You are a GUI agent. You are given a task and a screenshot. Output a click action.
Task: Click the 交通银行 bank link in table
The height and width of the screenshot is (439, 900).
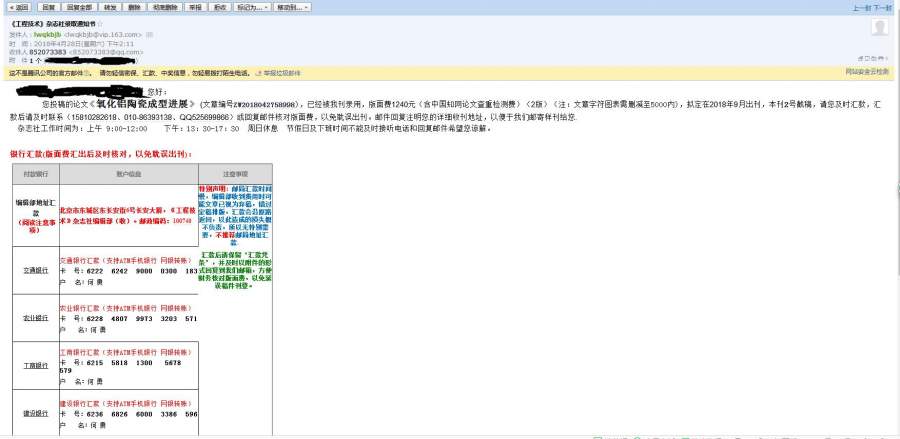point(35,271)
